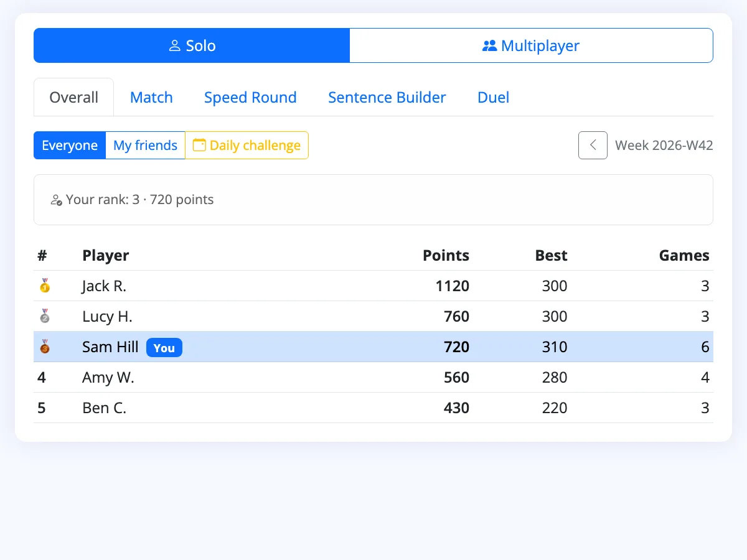747x560 pixels.
Task: Filter leaderboard to My friends
Action: pyautogui.click(x=146, y=146)
